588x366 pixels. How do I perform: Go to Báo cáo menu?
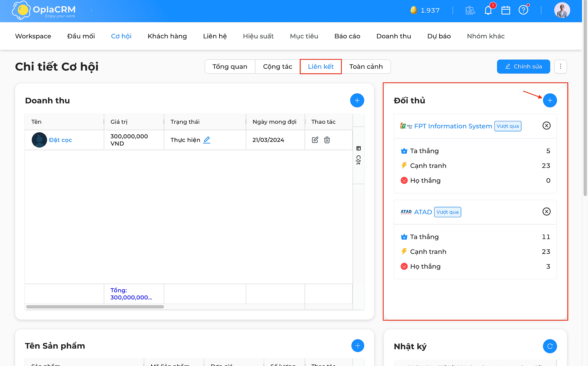point(347,36)
